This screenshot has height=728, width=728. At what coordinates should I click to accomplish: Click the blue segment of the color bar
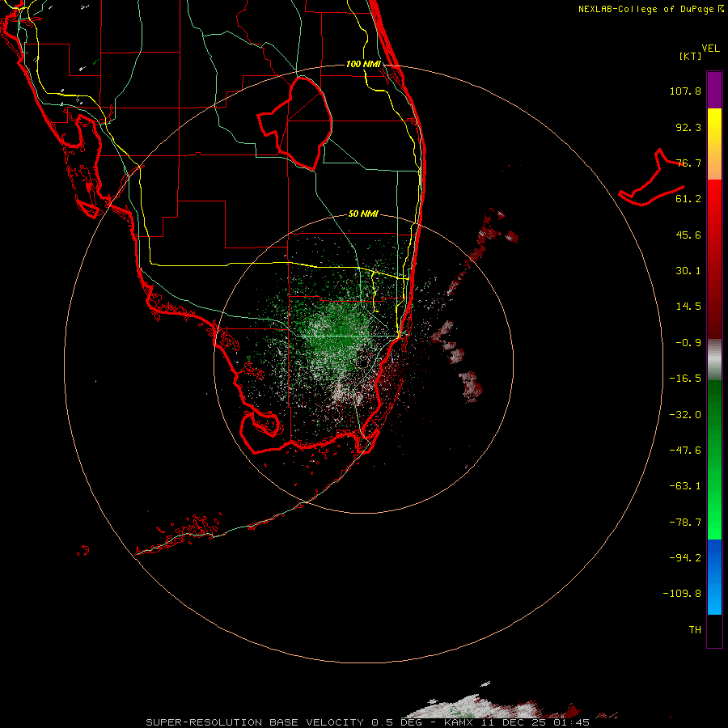(714, 577)
